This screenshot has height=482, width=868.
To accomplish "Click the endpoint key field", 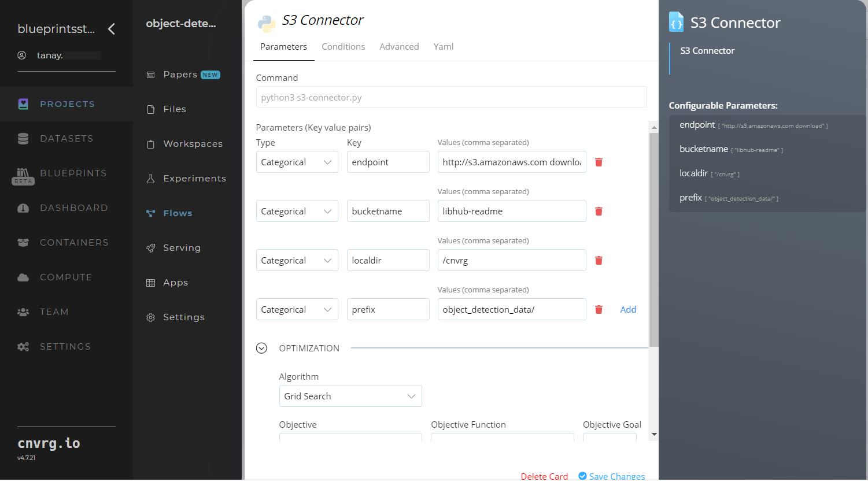I will [x=388, y=162].
